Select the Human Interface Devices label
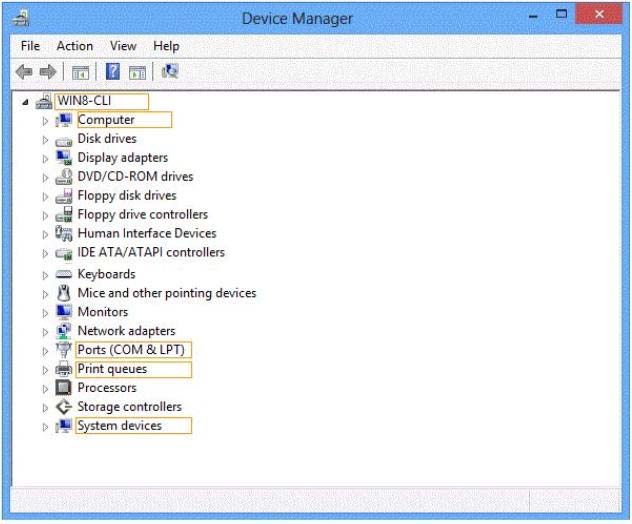This screenshot has height=524, width=632. (x=147, y=233)
